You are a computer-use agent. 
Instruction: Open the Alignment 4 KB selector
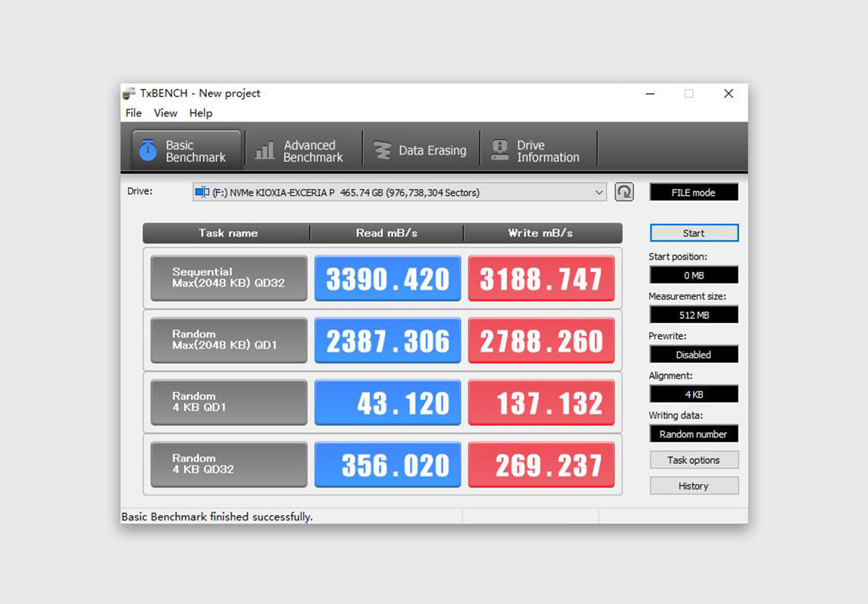pyautogui.click(x=693, y=394)
